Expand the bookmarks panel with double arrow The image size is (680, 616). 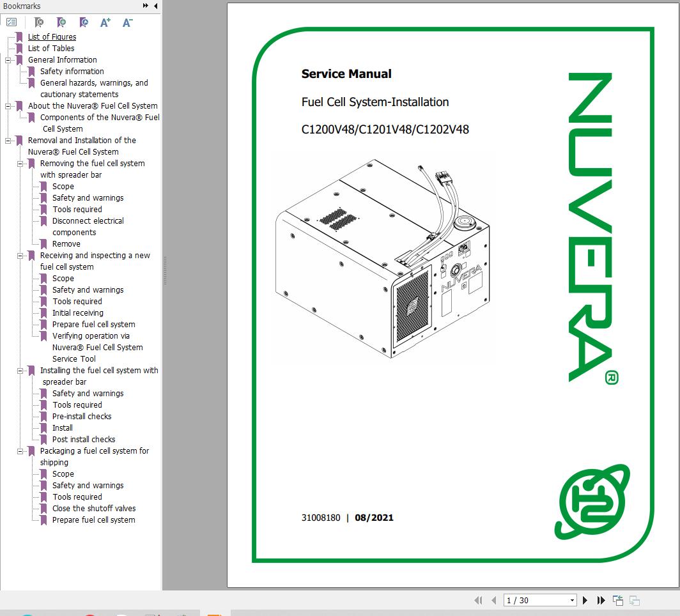tap(145, 6)
